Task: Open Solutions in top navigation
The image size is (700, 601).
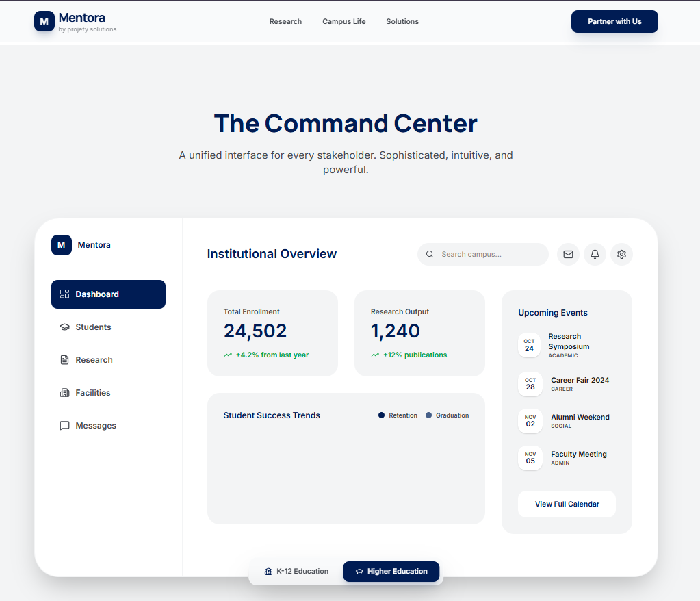Action: click(x=402, y=21)
